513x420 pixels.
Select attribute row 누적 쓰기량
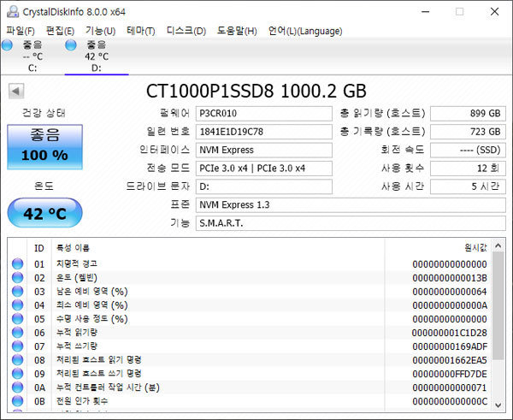[x=250, y=346]
